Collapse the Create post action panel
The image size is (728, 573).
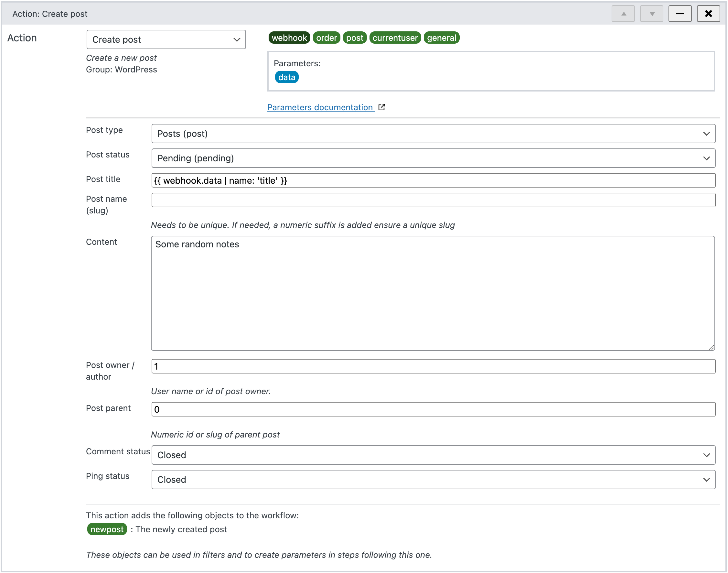pyautogui.click(x=680, y=13)
